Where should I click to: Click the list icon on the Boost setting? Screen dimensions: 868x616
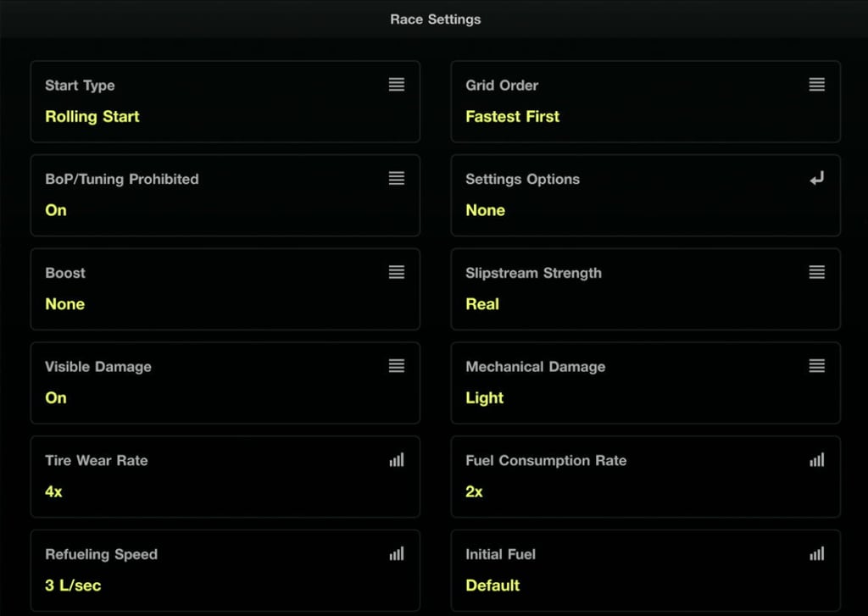pos(396,272)
